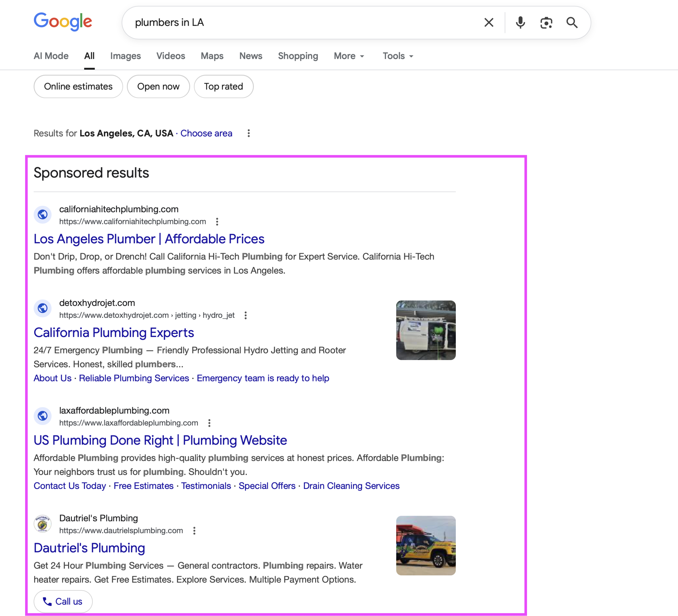
Task: Open the Maps tab
Action: (x=212, y=56)
